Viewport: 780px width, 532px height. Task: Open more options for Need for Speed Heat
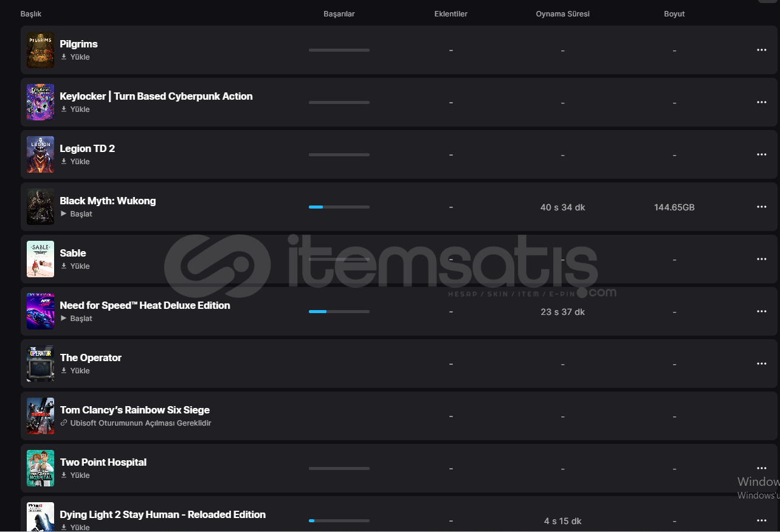point(761,311)
